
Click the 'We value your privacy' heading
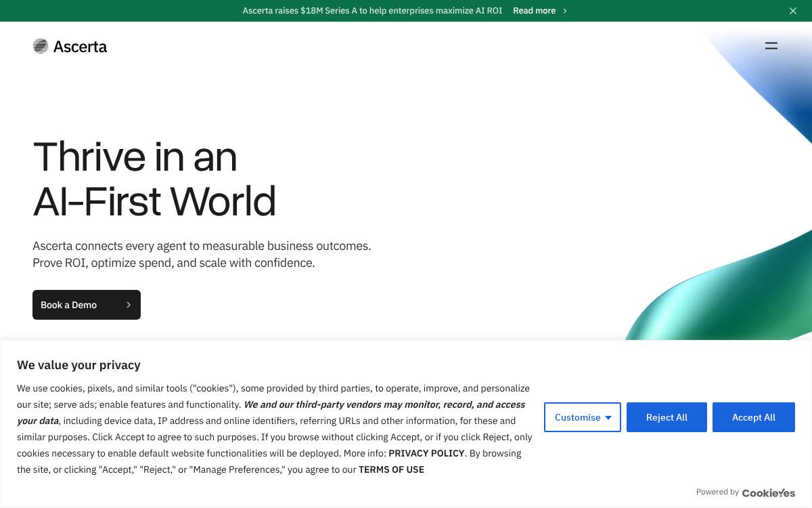[78, 365]
